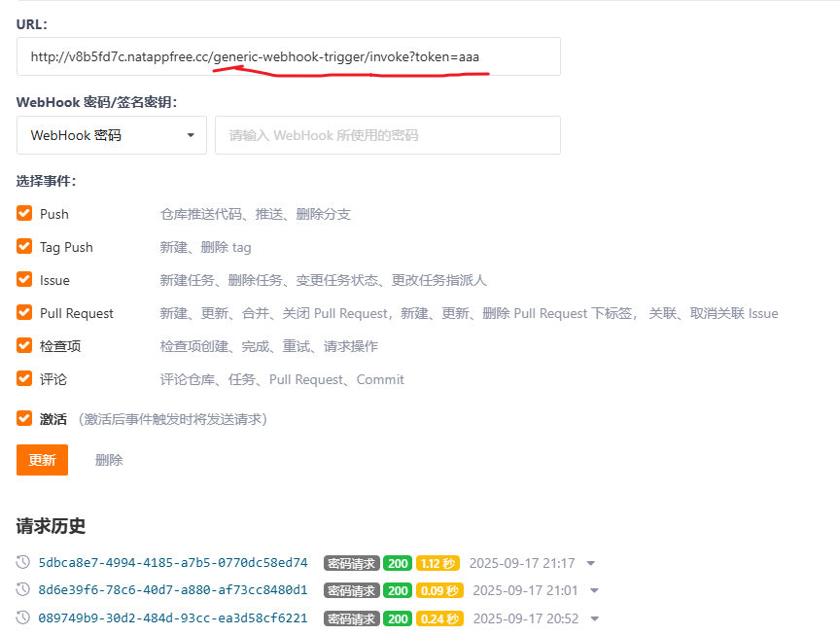840x635 pixels.
Task: Click the 评论 label text
Action: (x=53, y=379)
